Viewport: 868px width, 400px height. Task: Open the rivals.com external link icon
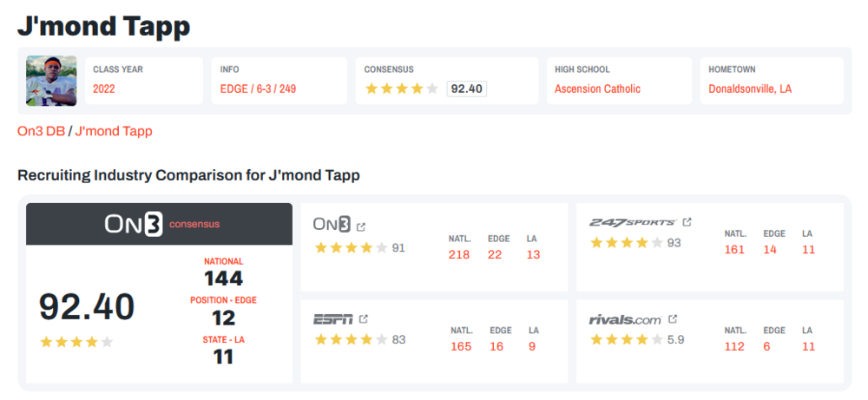(x=673, y=318)
